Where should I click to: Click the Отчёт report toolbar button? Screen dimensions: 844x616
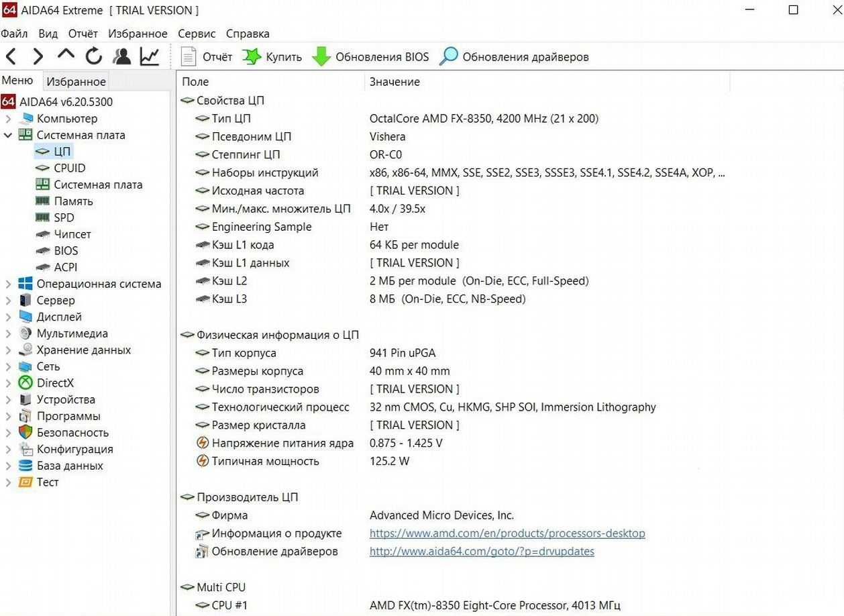pyautogui.click(x=207, y=57)
